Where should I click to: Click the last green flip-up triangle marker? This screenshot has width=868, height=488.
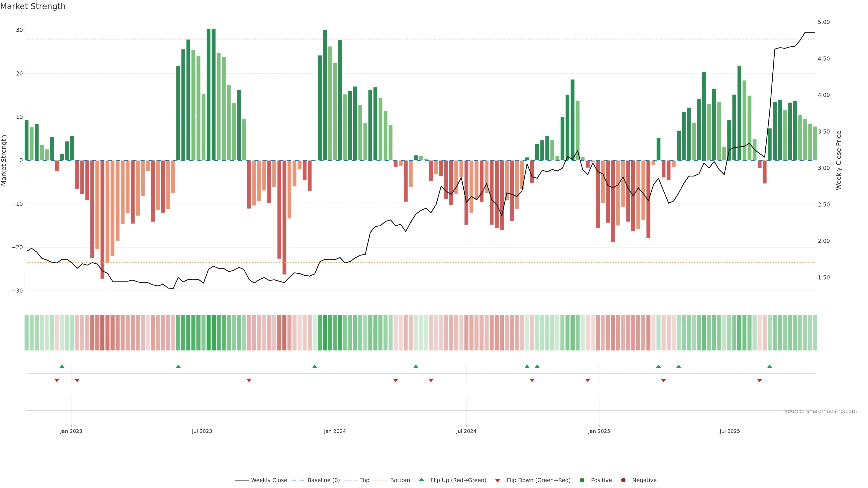pyautogui.click(x=770, y=366)
